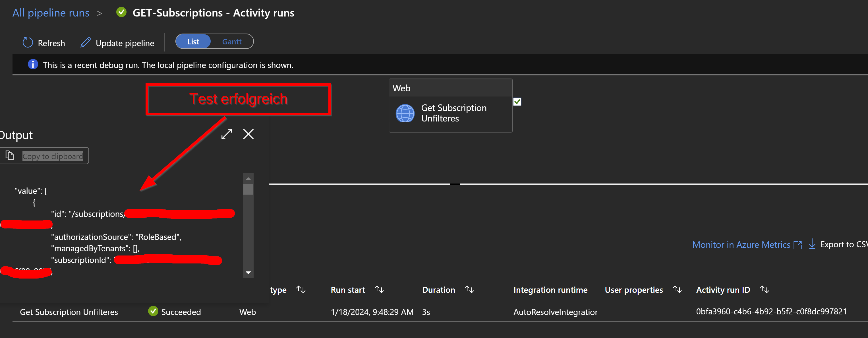This screenshot has height=338, width=868.
Task: Close the Output panel with X
Action: point(248,134)
